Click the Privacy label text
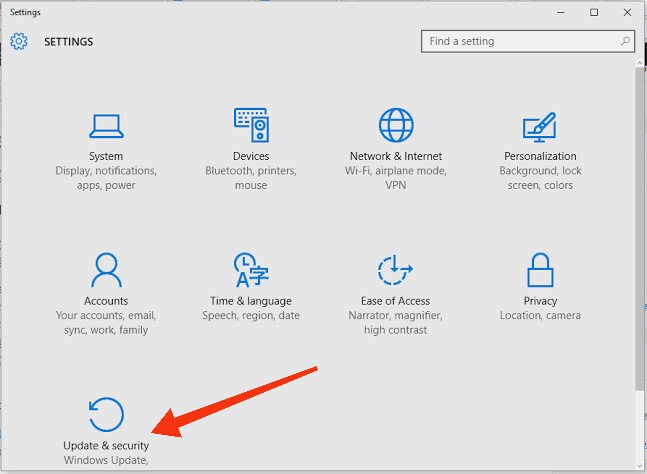Image resolution: width=647 pixels, height=474 pixels. click(540, 301)
